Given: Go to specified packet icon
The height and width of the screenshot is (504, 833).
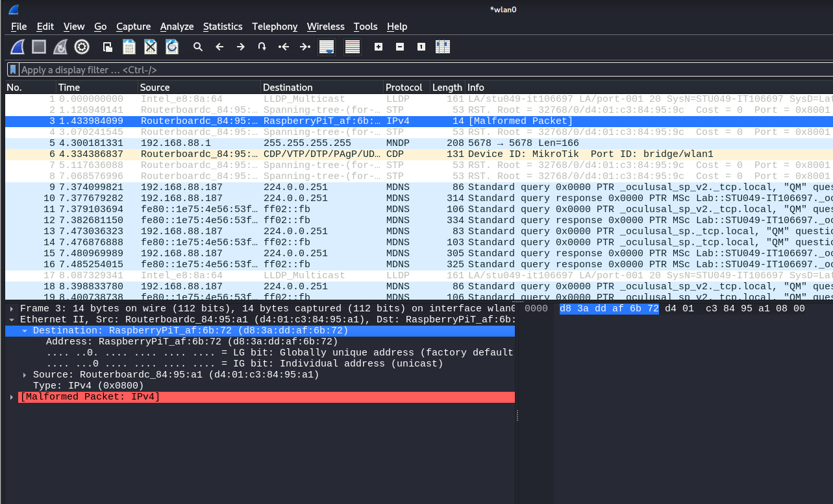Looking at the screenshot, I should tap(262, 47).
